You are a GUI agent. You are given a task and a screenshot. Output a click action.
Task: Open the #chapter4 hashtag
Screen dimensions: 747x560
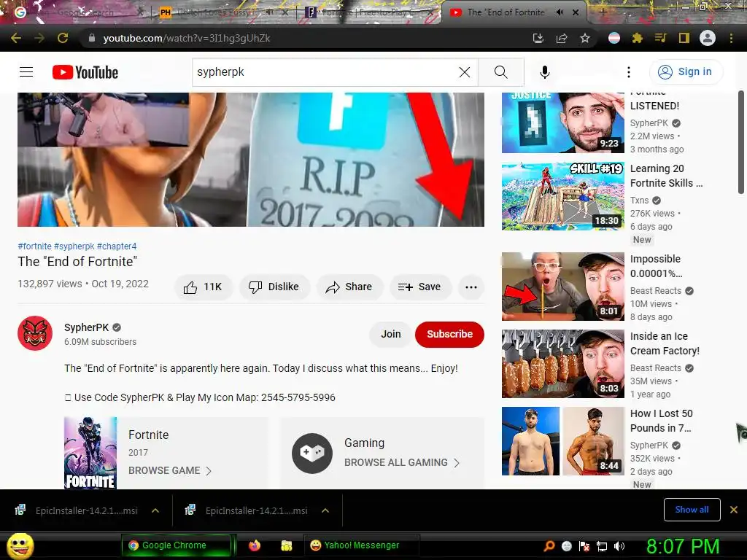tap(117, 246)
